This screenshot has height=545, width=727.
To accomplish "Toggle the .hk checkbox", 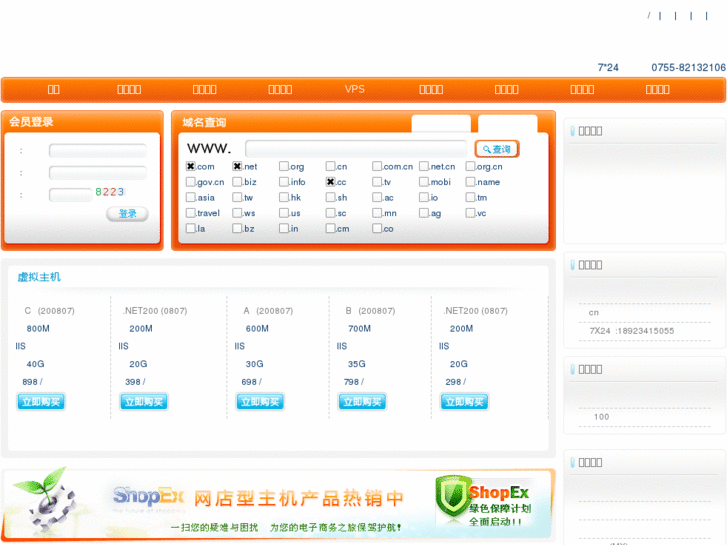I will click(284, 197).
